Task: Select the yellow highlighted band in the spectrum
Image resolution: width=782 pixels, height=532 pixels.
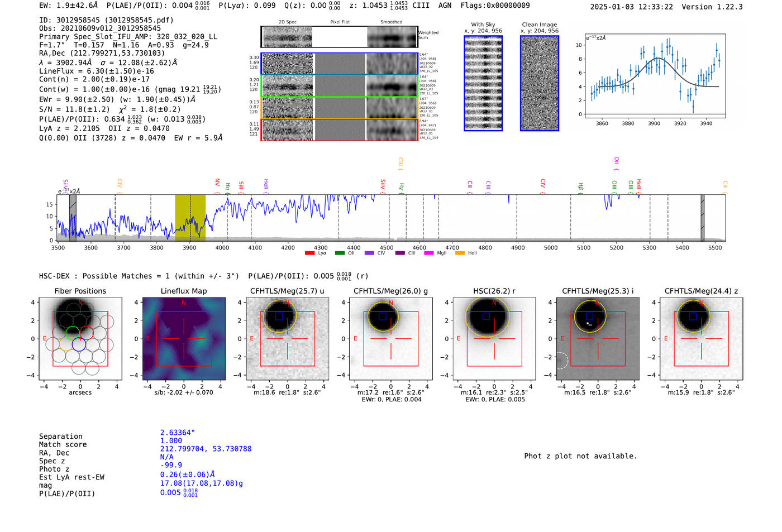Action: click(x=190, y=218)
